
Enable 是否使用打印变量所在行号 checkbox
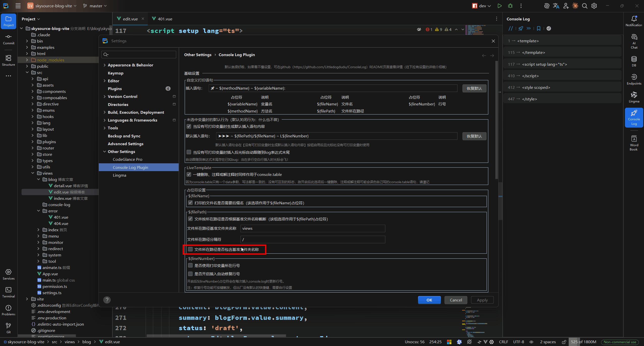pyautogui.click(x=190, y=265)
